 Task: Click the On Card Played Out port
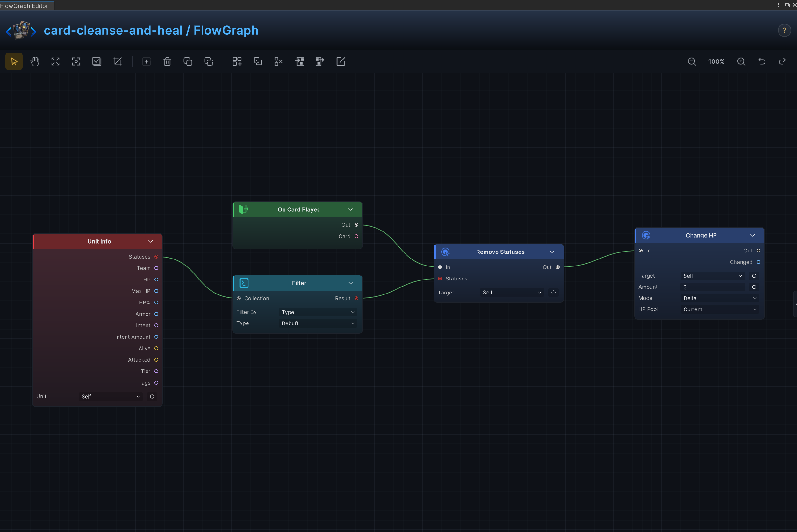tap(356, 224)
